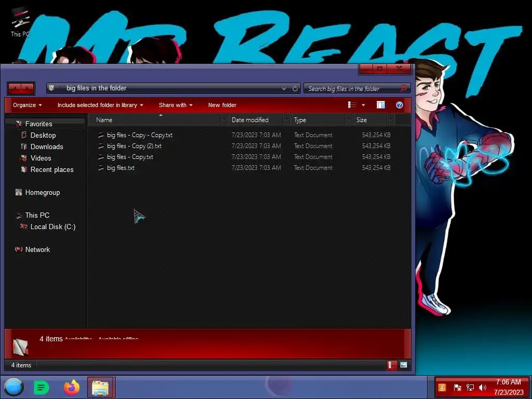Switch to large icons view in status bar

tap(403, 365)
